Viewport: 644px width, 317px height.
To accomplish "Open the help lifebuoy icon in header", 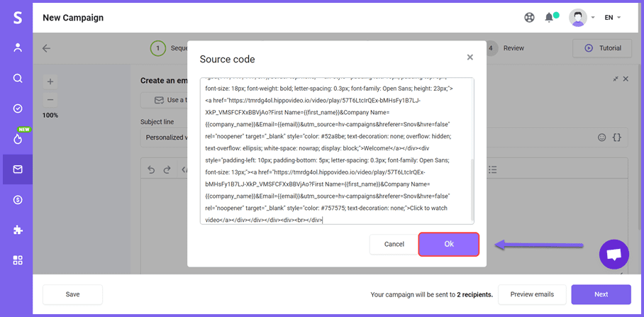I will pos(529,18).
